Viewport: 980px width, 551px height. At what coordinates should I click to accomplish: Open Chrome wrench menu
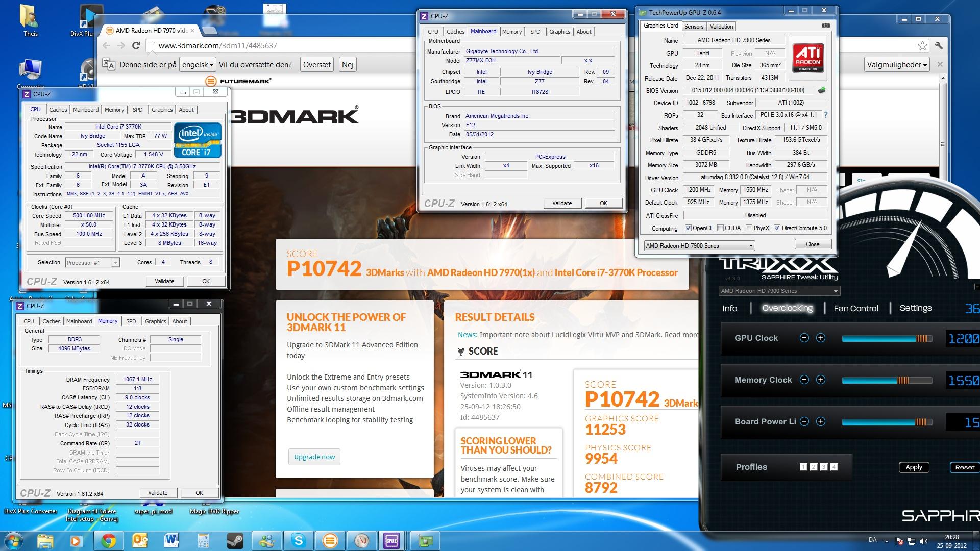[x=939, y=46]
